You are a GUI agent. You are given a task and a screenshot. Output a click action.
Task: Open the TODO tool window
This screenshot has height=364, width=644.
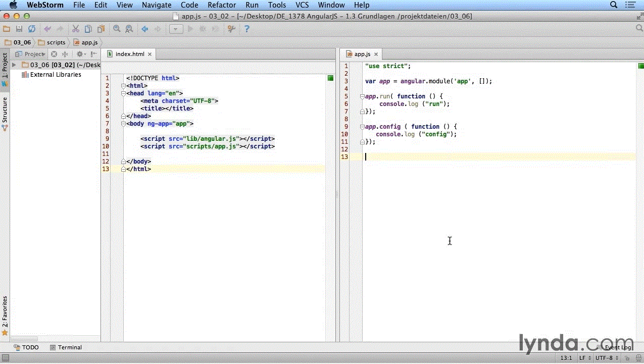pyautogui.click(x=26, y=347)
